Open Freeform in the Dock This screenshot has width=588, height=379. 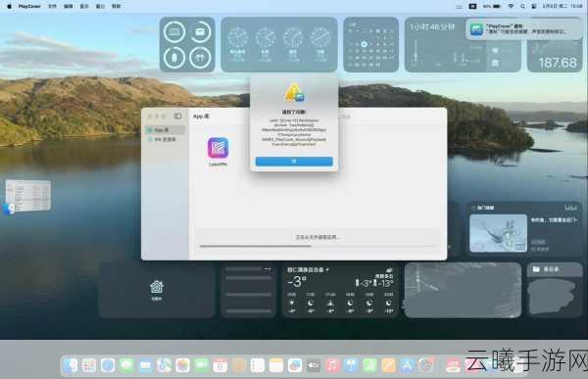[295, 365]
